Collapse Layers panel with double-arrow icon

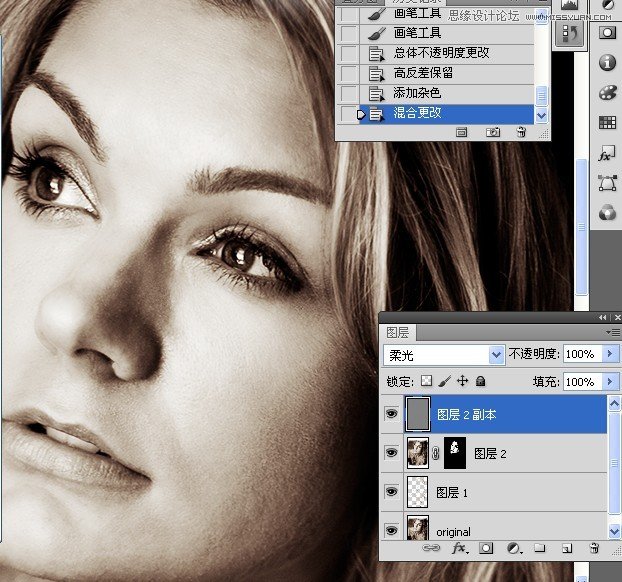(602, 317)
